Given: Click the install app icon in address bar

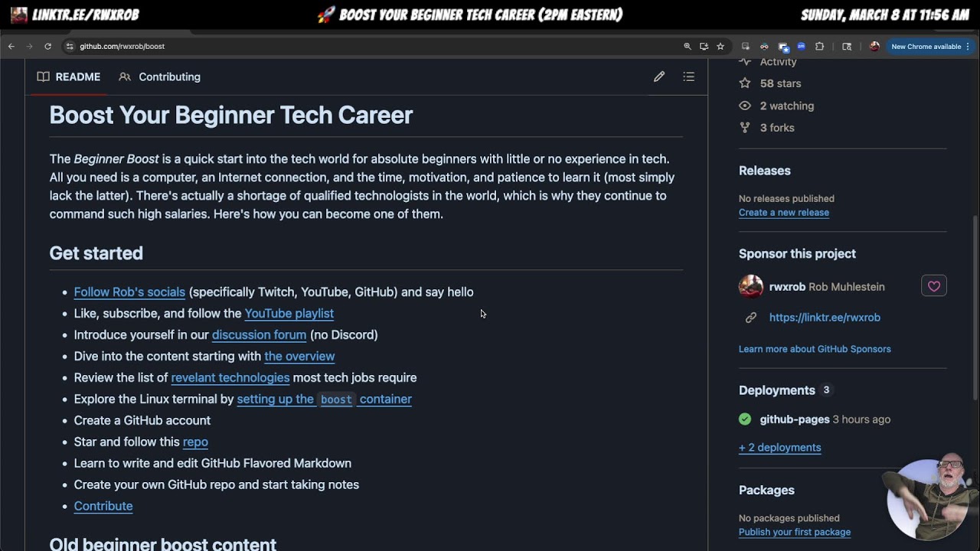Looking at the screenshot, I should [704, 47].
